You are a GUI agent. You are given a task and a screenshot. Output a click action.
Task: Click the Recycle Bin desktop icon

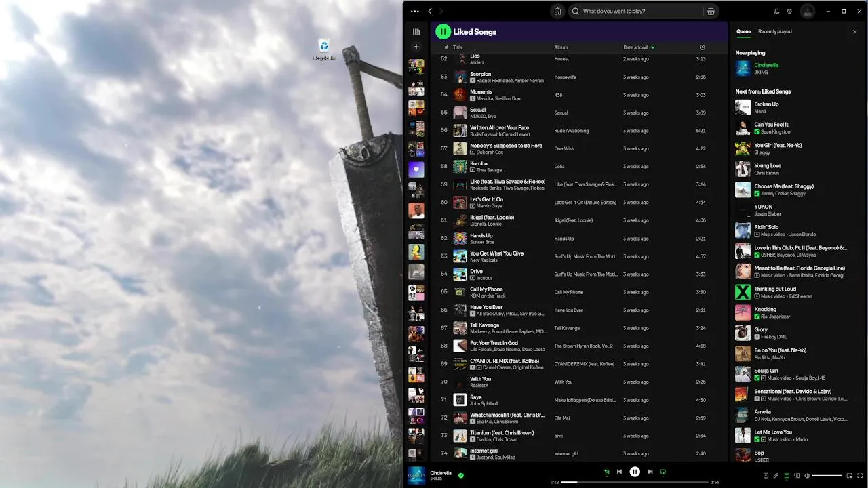[x=324, y=49]
